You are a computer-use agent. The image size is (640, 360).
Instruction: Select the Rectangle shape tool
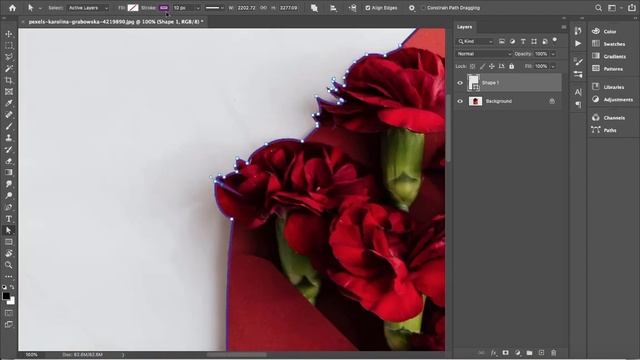point(9,242)
